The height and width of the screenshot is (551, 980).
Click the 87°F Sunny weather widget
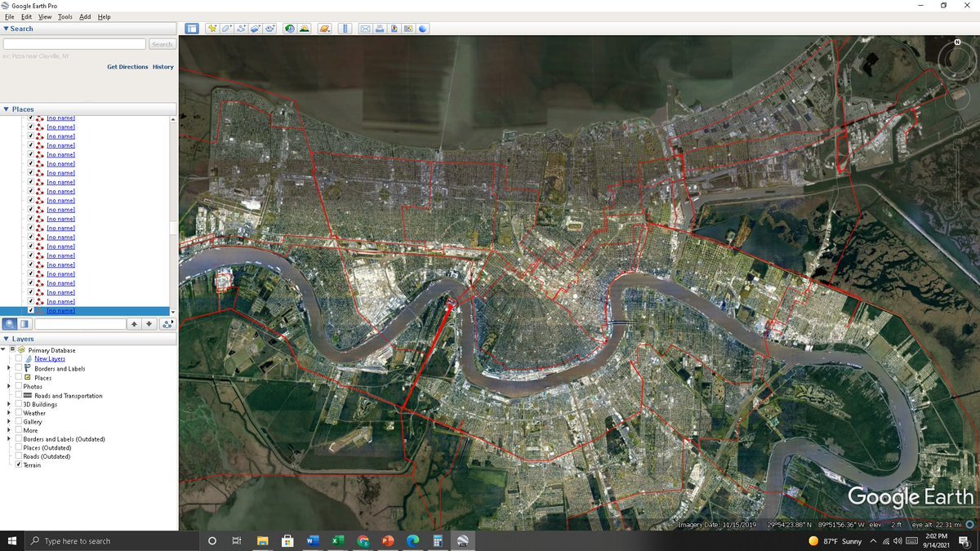(x=835, y=540)
